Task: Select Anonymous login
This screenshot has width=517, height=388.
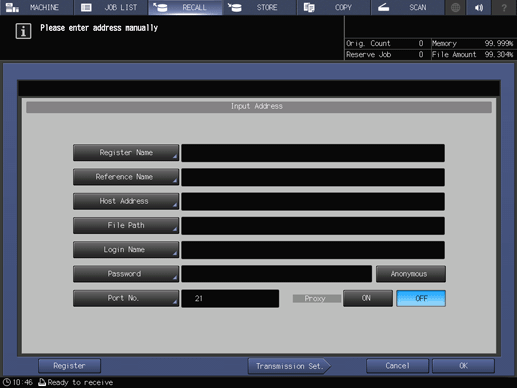Action: click(411, 274)
